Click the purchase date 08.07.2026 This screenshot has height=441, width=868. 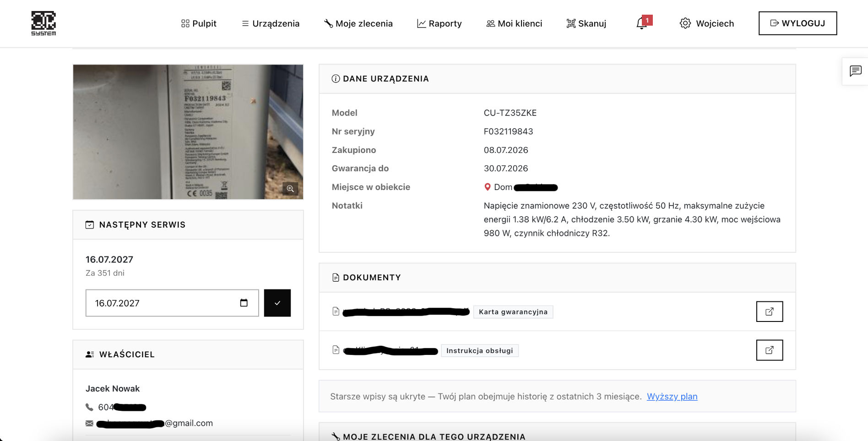(506, 150)
